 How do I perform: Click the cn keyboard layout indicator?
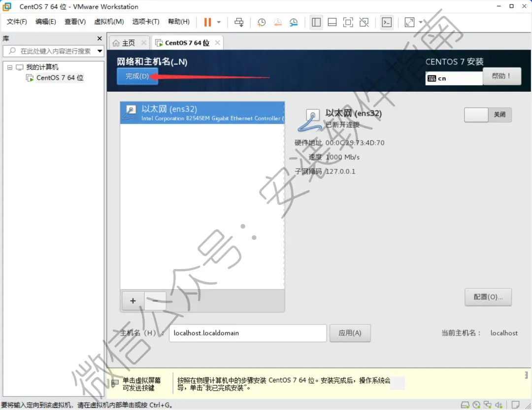(454, 78)
